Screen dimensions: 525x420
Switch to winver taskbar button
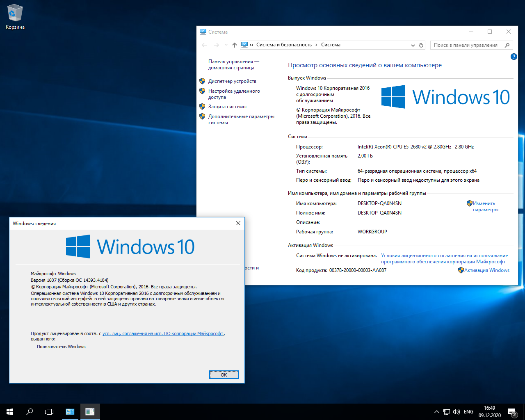coord(90,412)
